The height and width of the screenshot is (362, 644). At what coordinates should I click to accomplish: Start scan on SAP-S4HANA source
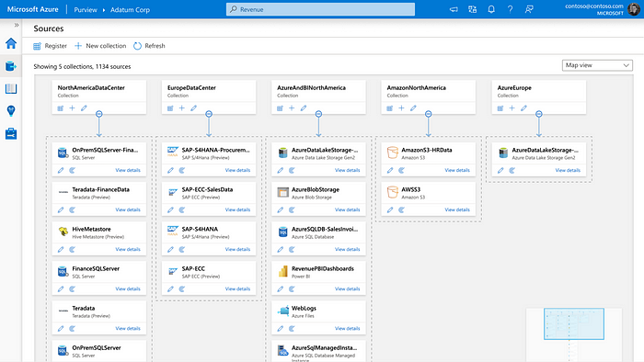click(x=182, y=249)
